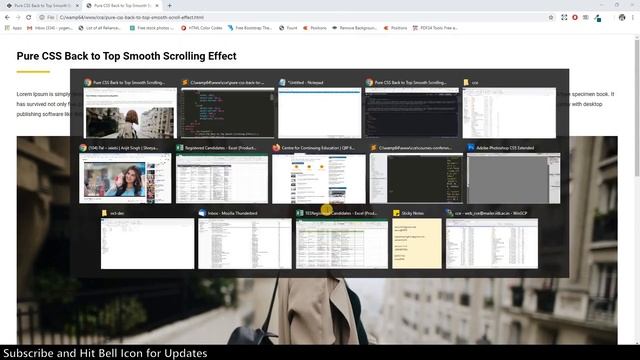Click the WinSCP icon in the task switcher
This screenshot has height=360, width=640.
click(x=449, y=213)
